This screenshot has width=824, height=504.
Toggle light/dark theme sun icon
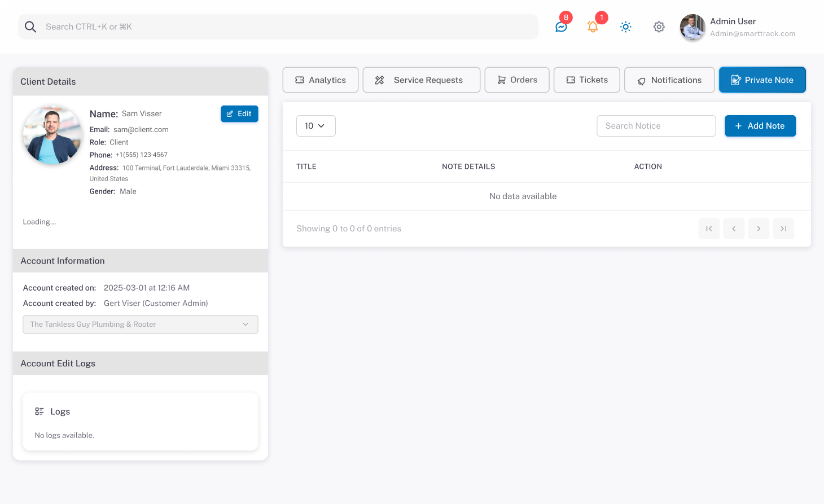tap(625, 27)
